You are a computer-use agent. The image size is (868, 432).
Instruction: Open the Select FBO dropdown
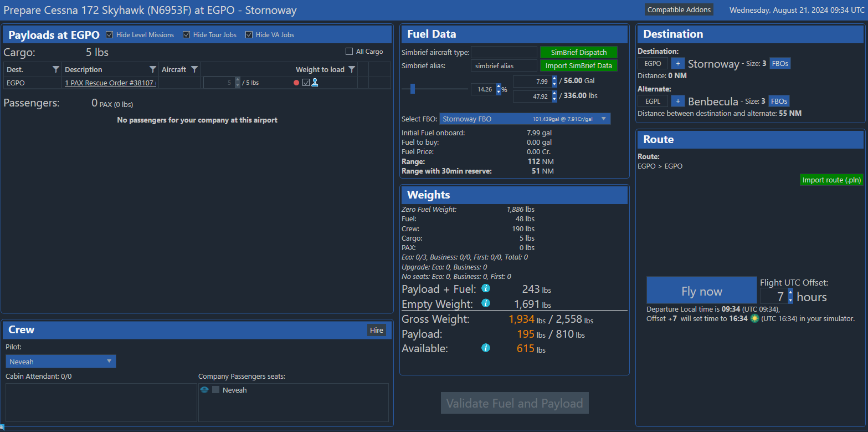[x=525, y=119]
